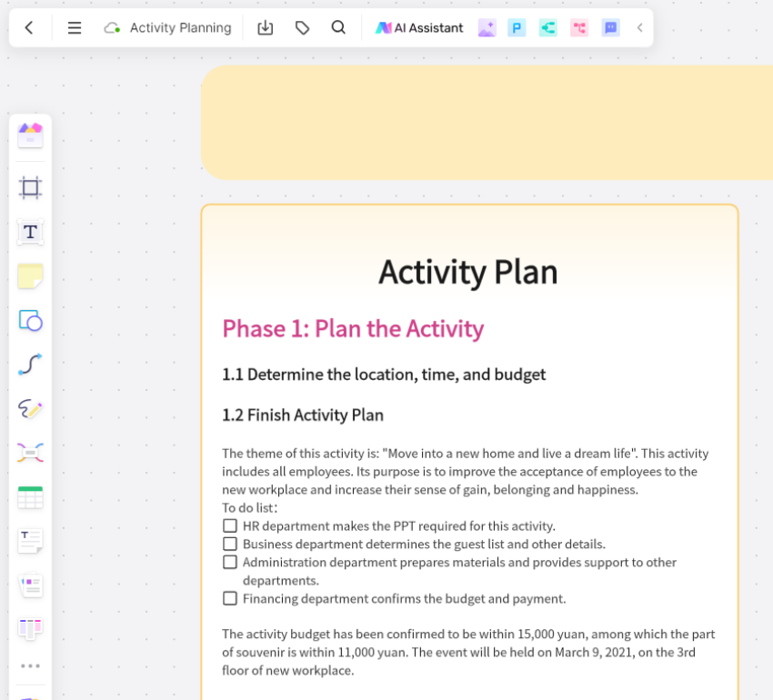Select the Frame tool
This screenshot has width=773, height=700.
point(31,188)
